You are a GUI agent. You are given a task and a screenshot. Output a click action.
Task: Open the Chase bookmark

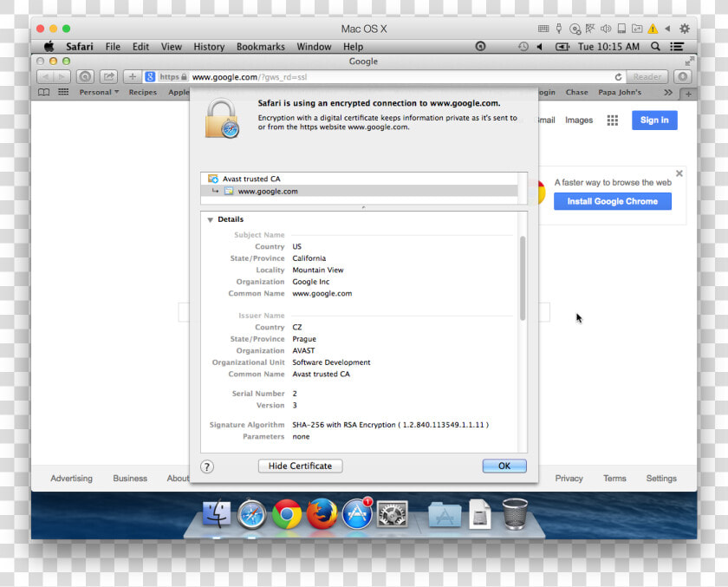tap(577, 92)
